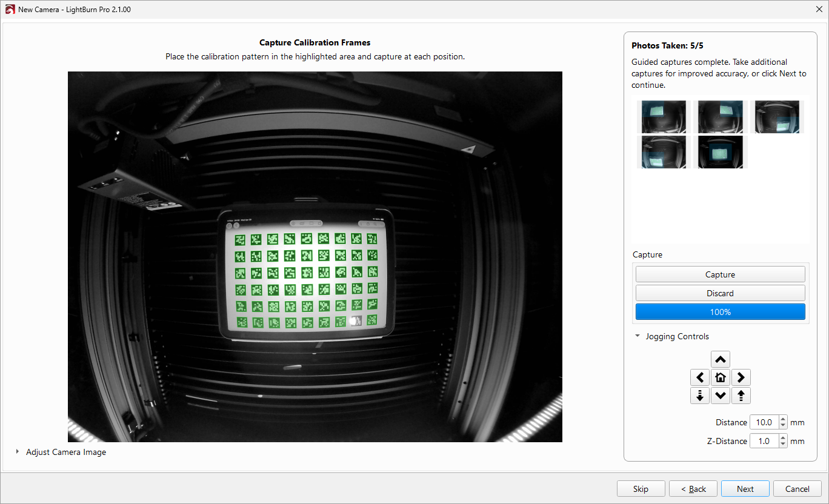Screen dimensions: 829x504
Task: Cancel the New Camera wizard
Action: [x=797, y=489]
